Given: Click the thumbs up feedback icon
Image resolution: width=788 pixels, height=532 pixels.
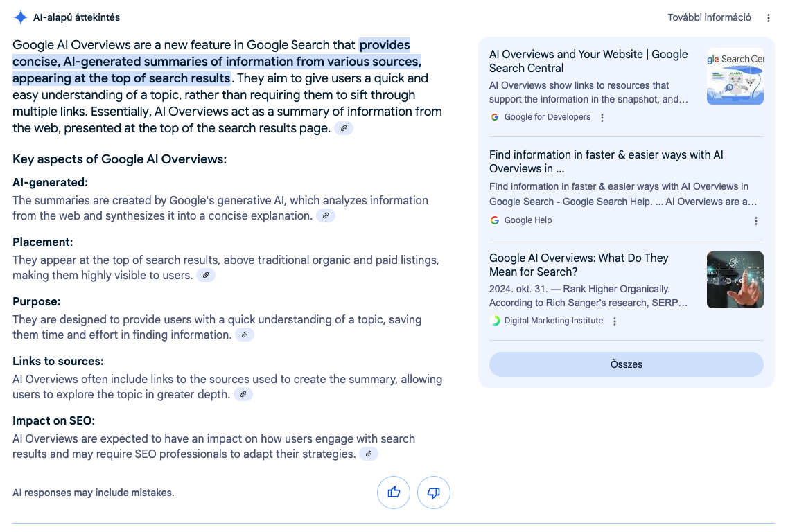Looking at the screenshot, I should pyautogui.click(x=394, y=493).
